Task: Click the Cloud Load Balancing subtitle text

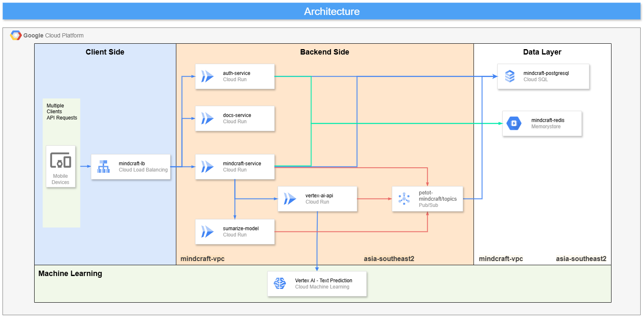Action: (x=143, y=170)
